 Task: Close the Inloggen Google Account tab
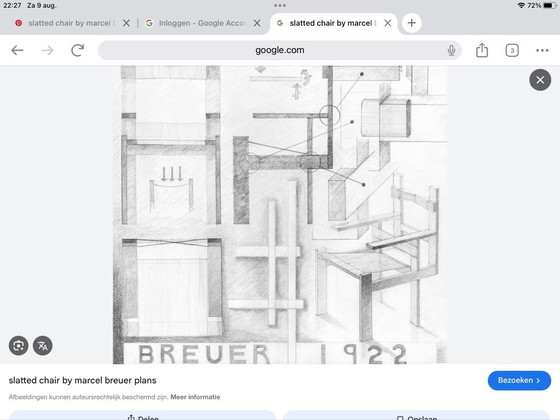point(257,23)
